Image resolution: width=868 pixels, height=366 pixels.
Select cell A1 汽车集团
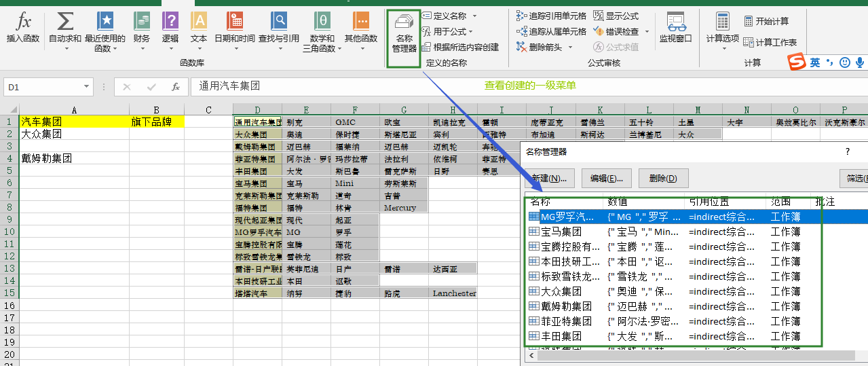pos(74,122)
